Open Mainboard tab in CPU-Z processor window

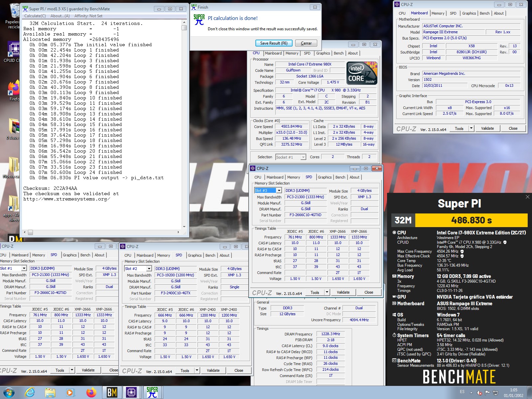point(273,53)
